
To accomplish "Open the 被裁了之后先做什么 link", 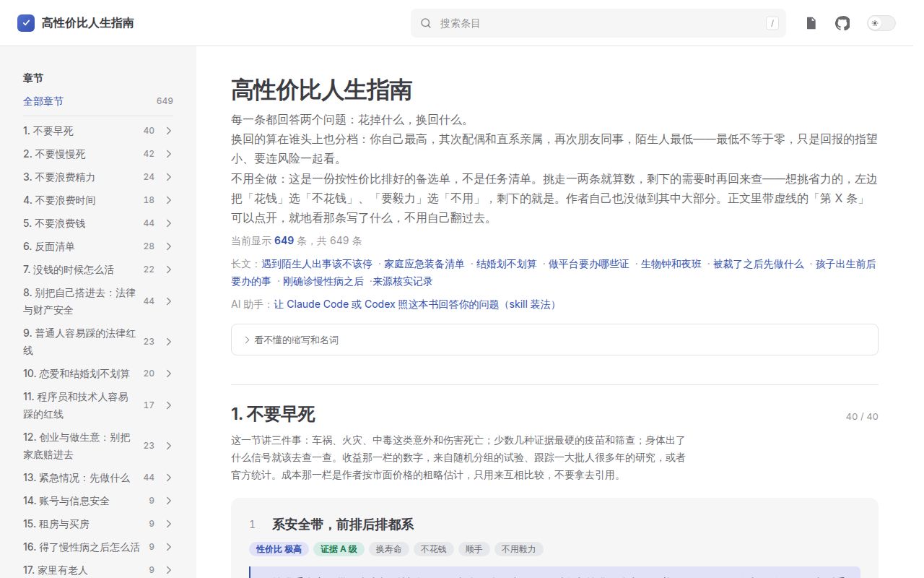I will 759,264.
